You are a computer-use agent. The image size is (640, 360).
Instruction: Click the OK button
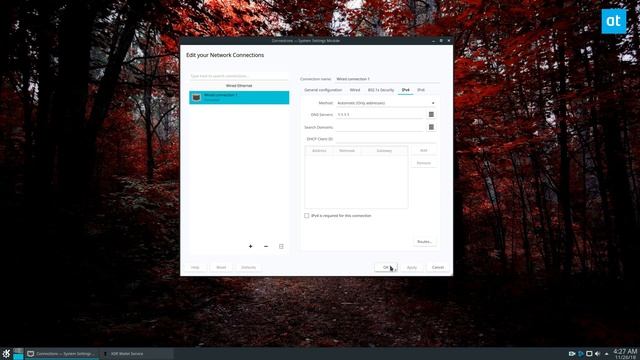point(386,267)
